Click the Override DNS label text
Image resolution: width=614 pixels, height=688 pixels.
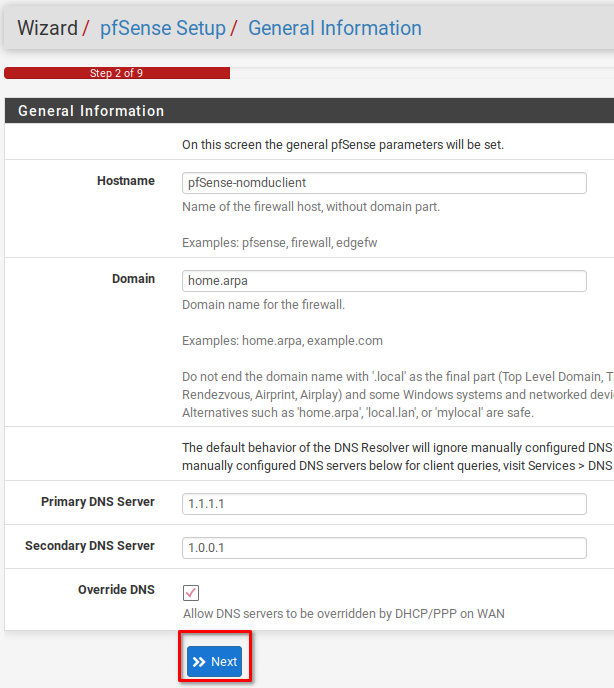[x=116, y=590]
